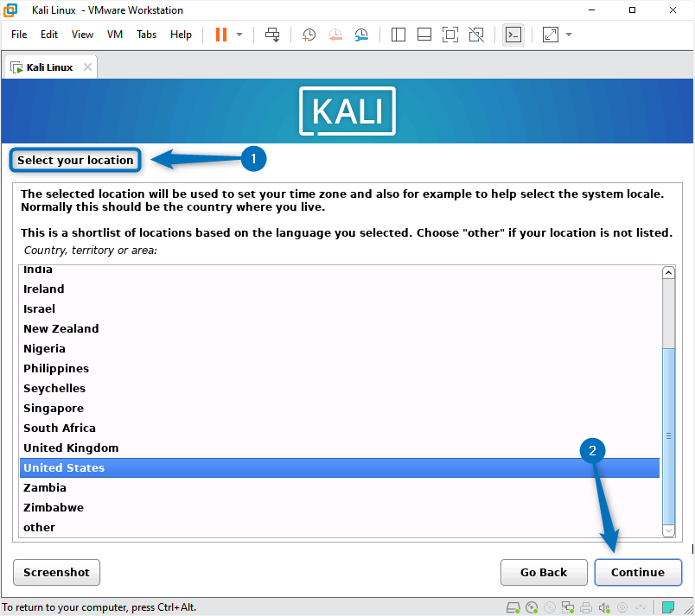Open the suspend button dropdown arrow
Viewport: 695px width, 616px height.
click(239, 35)
